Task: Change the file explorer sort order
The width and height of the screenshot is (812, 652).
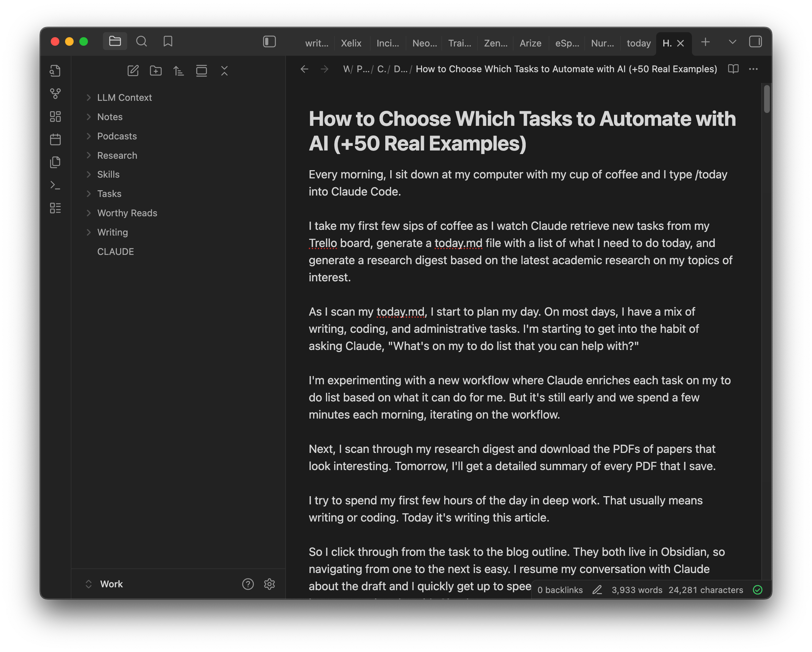Action: coord(179,70)
